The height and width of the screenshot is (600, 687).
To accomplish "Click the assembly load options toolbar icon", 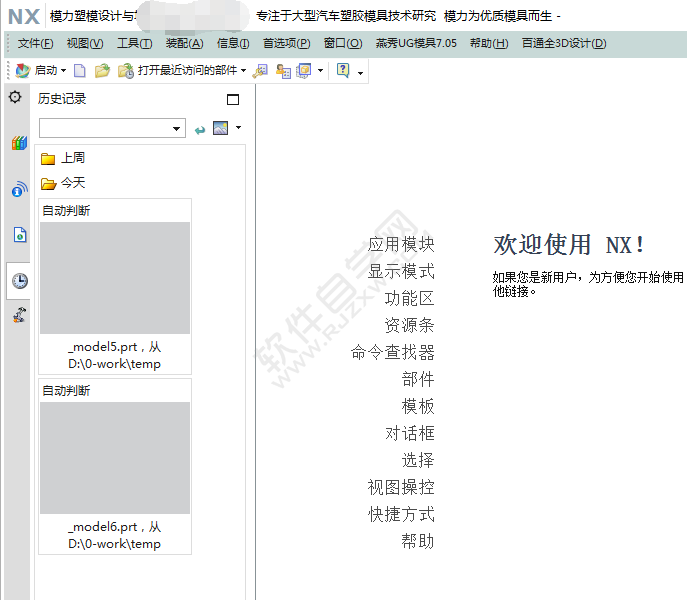I will (283, 71).
